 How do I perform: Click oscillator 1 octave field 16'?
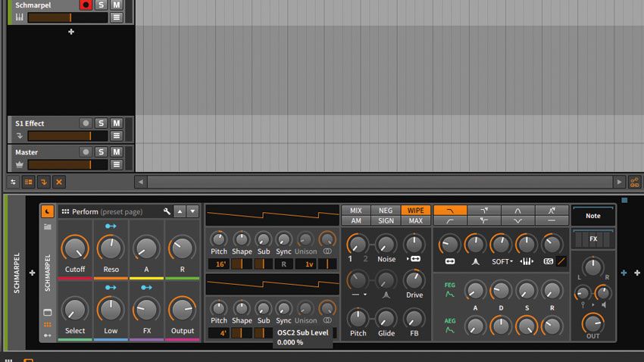(x=219, y=264)
